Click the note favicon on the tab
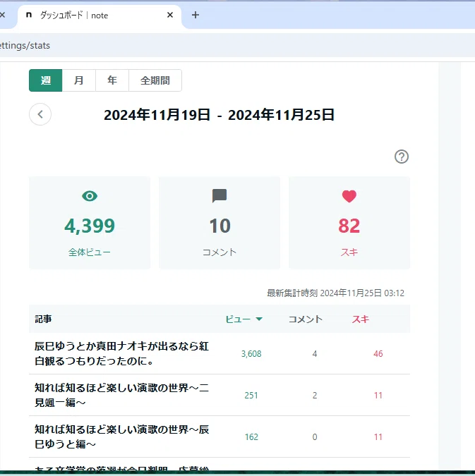Screen dimensions: 475x476 (x=29, y=15)
